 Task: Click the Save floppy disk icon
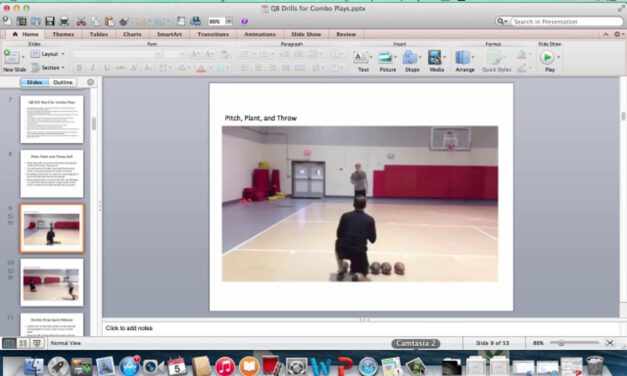coord(50,21)
